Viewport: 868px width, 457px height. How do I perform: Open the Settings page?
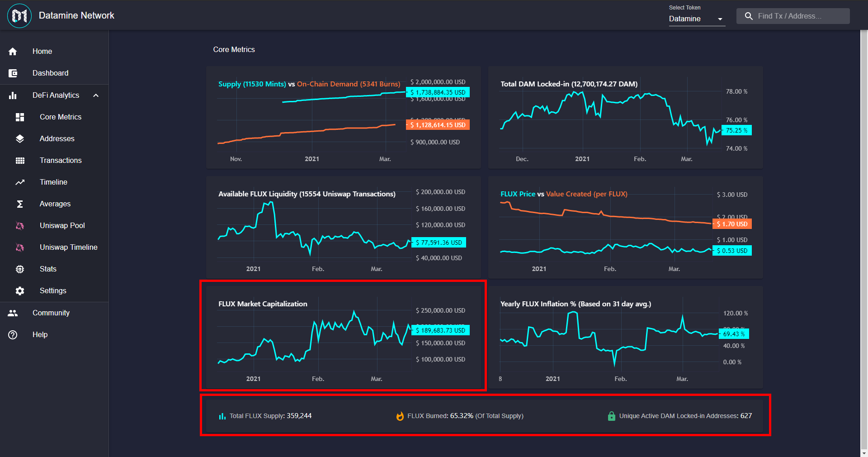[53, 291]
